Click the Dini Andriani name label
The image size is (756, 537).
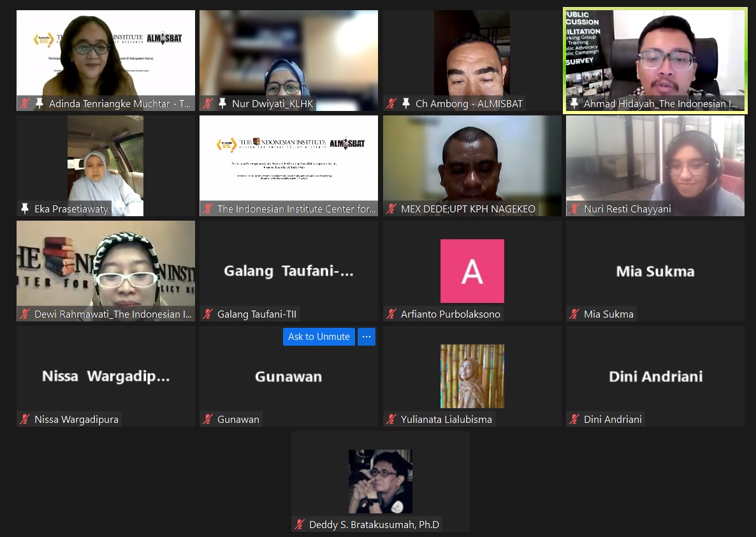(613, 419)
